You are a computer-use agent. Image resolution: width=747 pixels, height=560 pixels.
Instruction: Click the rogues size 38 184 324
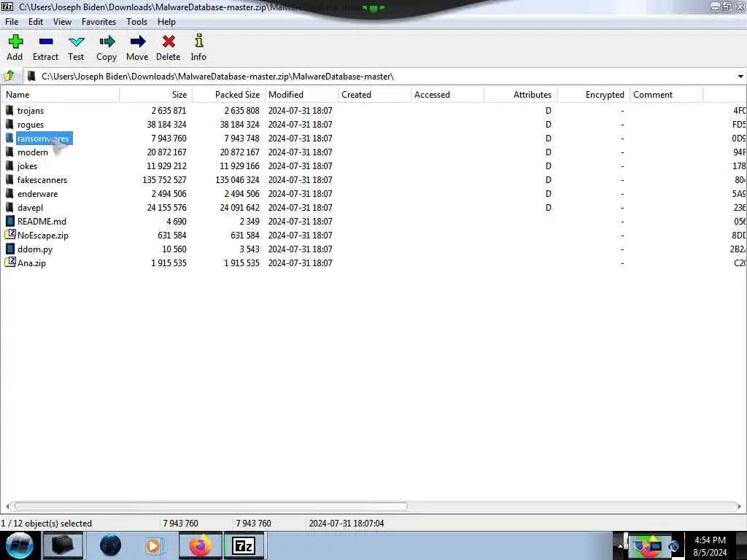(x=166, y=125)
